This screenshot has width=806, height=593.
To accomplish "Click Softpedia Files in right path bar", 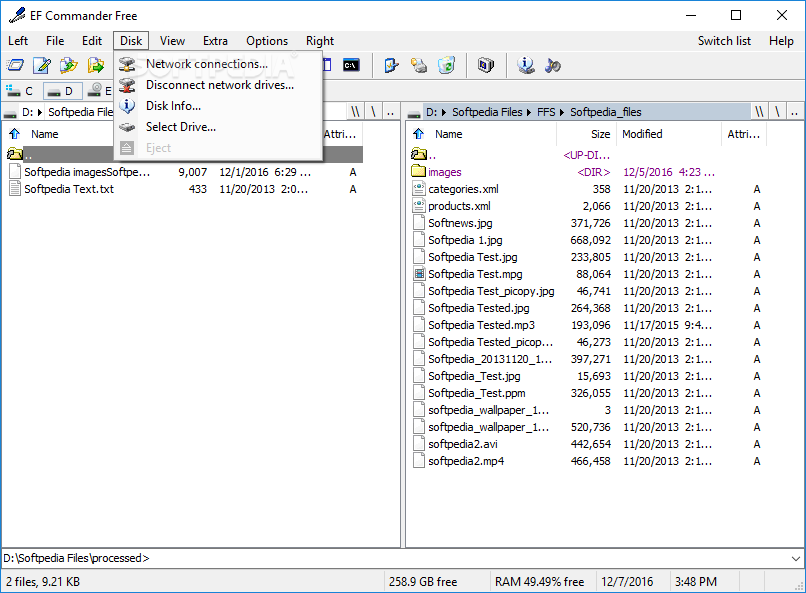I will coord(487,112).
